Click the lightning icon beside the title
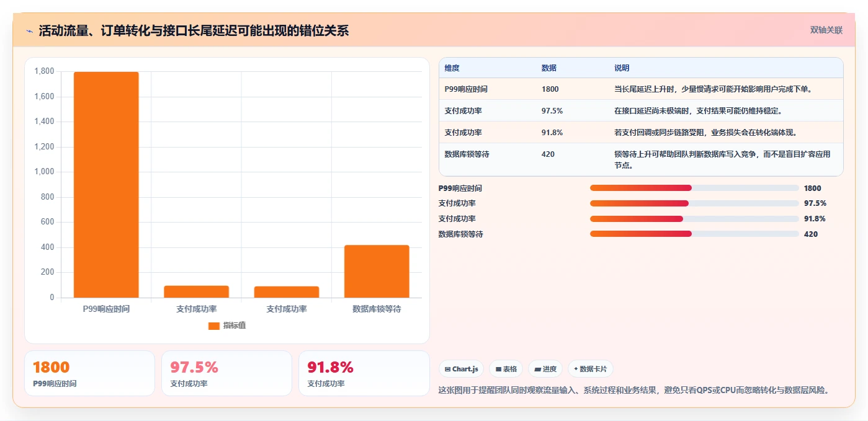 pos(29,30)
